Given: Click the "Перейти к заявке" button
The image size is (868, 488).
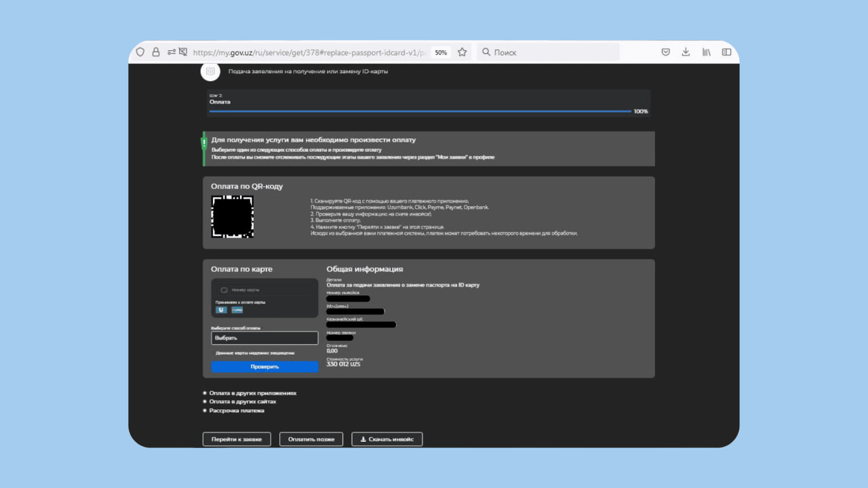Looking at the screenshot, I should [237, 439].
